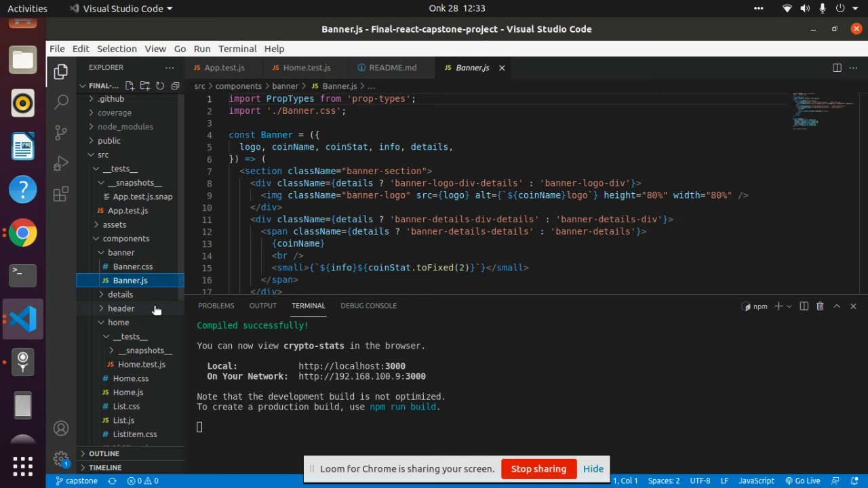Image resolution: width=868 pixels, height=488 pixels.
Task: Create a new folder with the Explorer toolbar icon
Action: coord(144,86)
